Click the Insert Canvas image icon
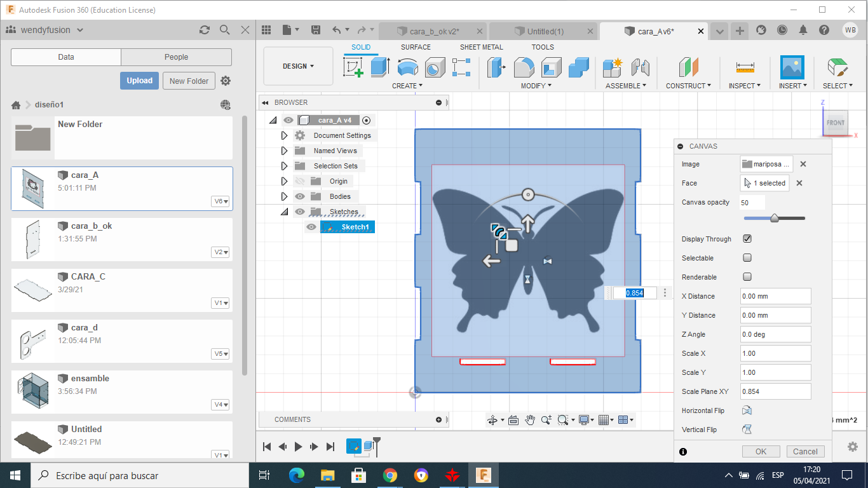Viewport: 868px width, 488px height. point(792,67)
